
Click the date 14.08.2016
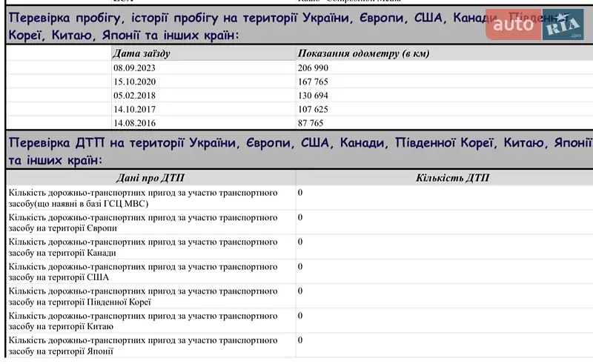click(134, 123)
